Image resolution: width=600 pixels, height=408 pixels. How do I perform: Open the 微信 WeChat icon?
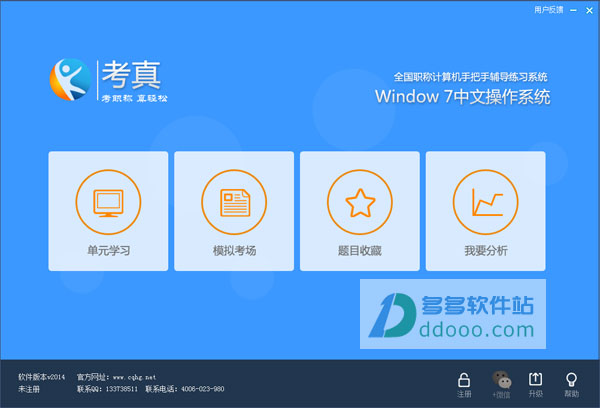(499, 379)
